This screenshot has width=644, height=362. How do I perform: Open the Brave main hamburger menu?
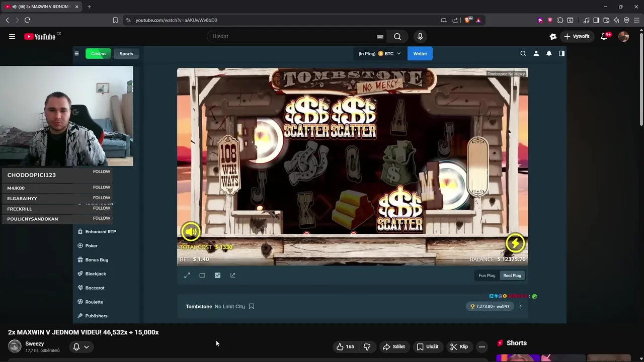point(636,20)
